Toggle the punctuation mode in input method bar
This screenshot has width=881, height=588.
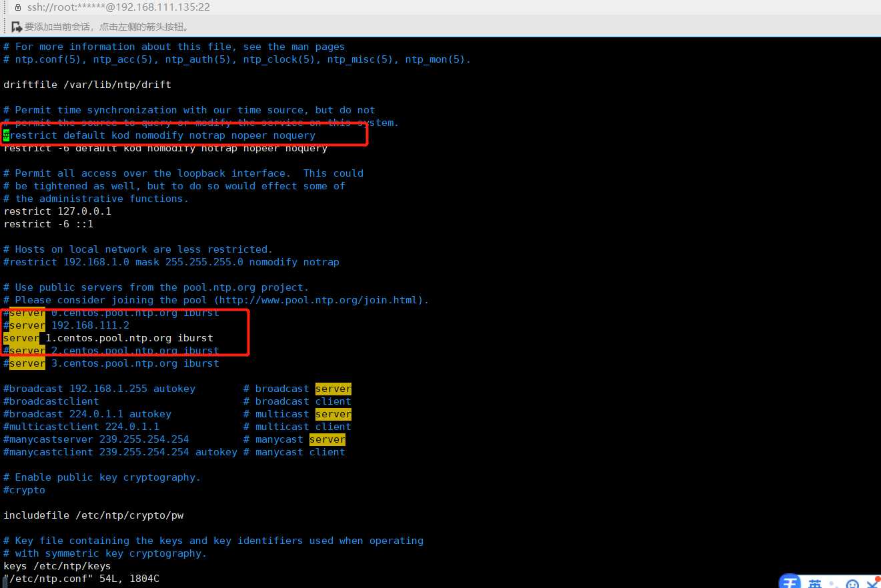(834, 584)
